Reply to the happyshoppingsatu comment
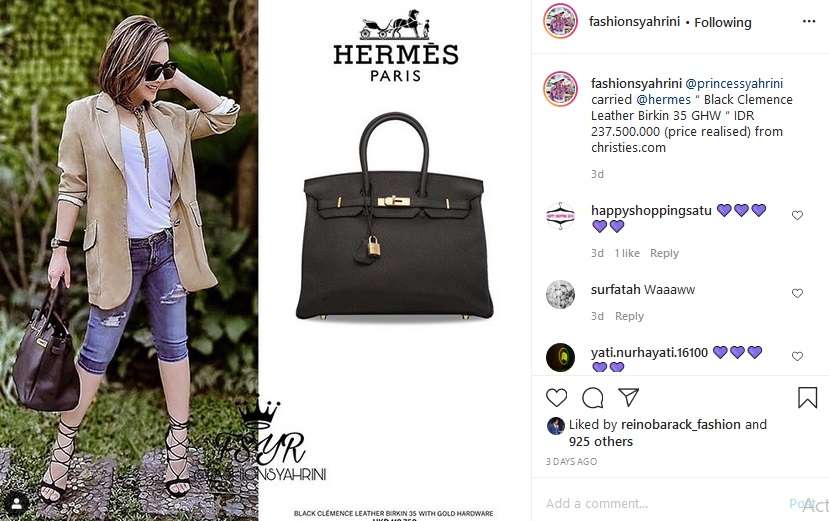The width and height of the screenshot is (829, 521). [664, 253]
